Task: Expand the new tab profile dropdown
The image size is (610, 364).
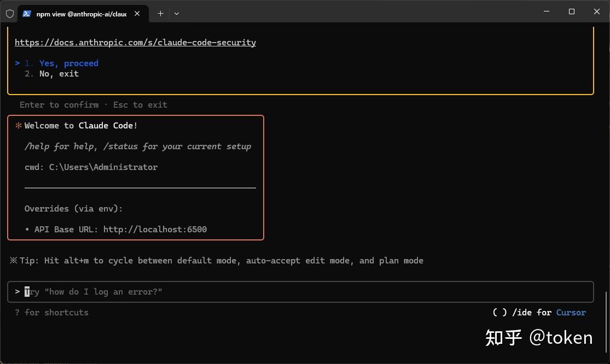Action: coord(177,14)
